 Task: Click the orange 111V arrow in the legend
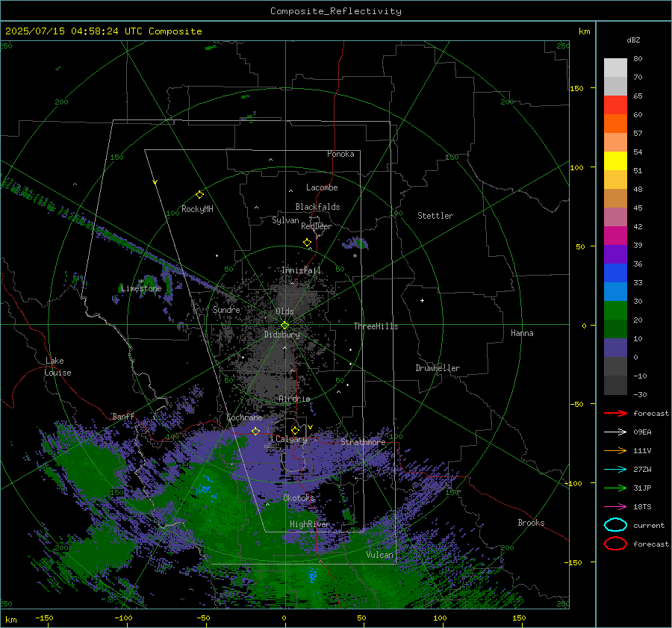(x=615, y=450)
